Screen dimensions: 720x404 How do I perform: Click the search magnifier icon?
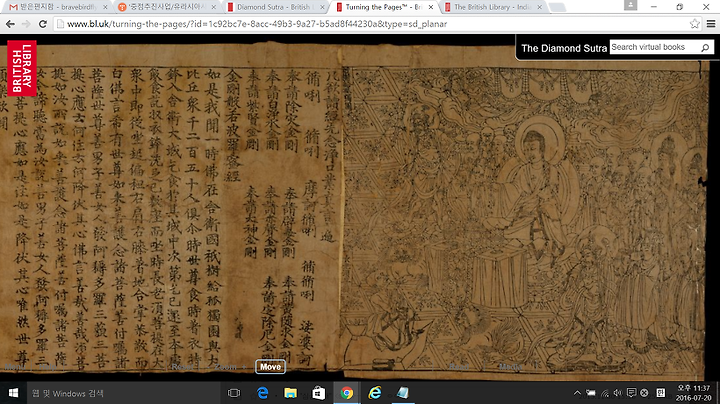coord(705,47)
